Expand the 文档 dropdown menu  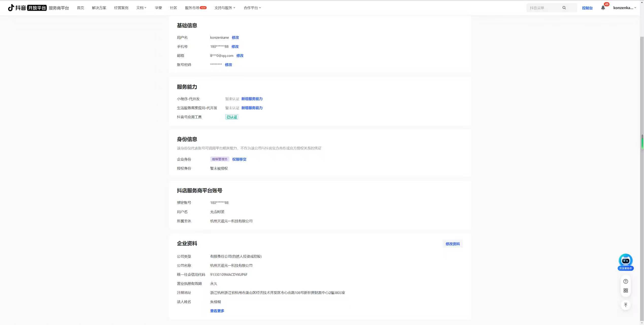(x=141, y=8)
